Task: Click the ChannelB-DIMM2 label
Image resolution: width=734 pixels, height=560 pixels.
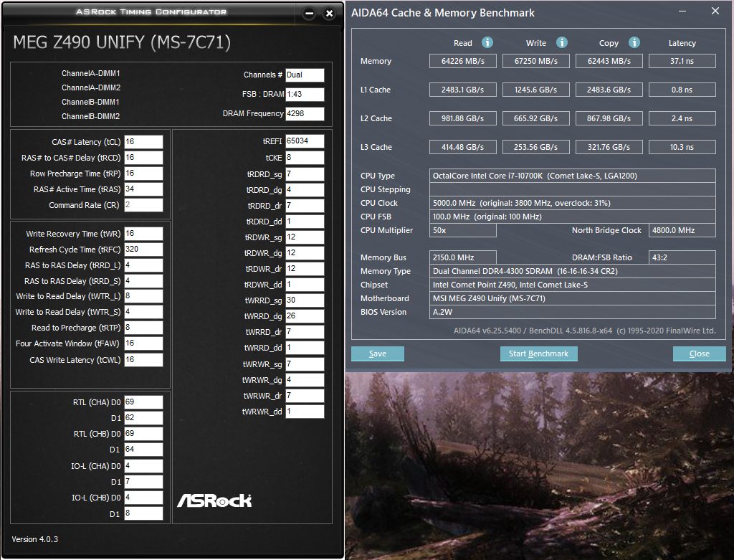Action: (x=91, y=116)
